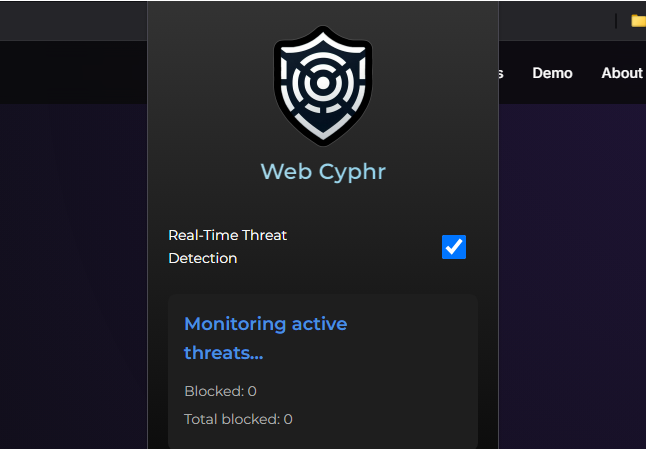646x449 pixels.
Task: Click the empty browser toolbar left of the popup
Action: tap(70, 20)
